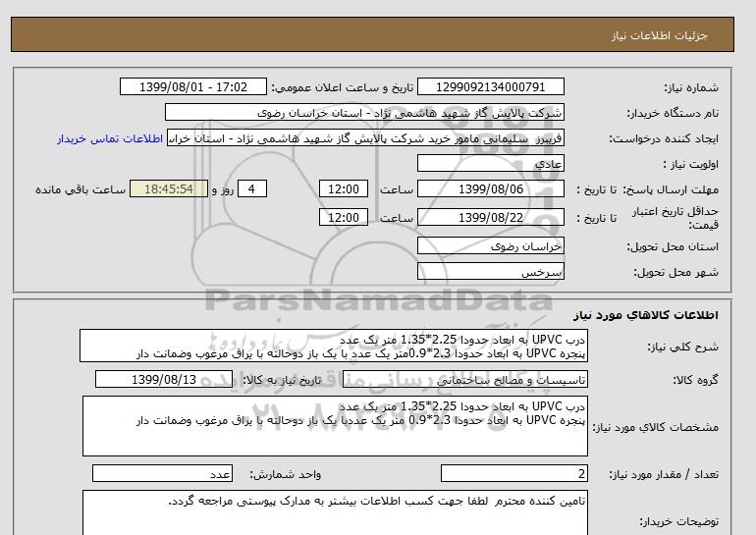Click the price validity date 1399/08/22
Screen dimensions: 756x535
coord(492,217)
